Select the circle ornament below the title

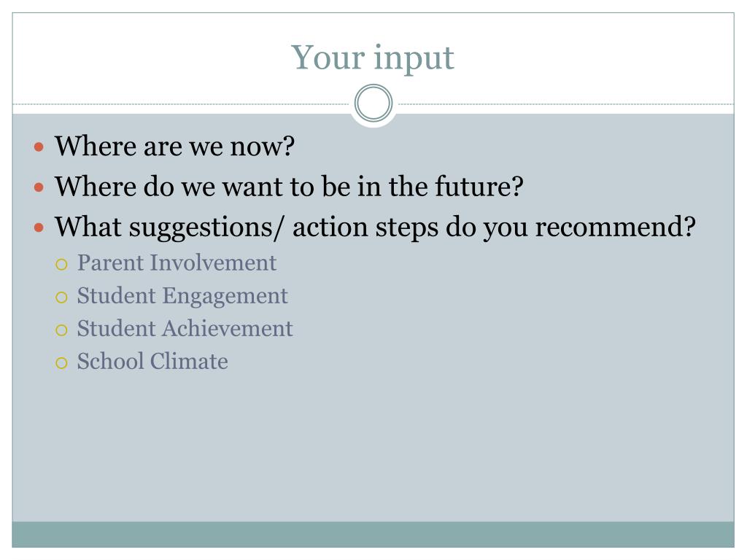(x=373, y=103)
